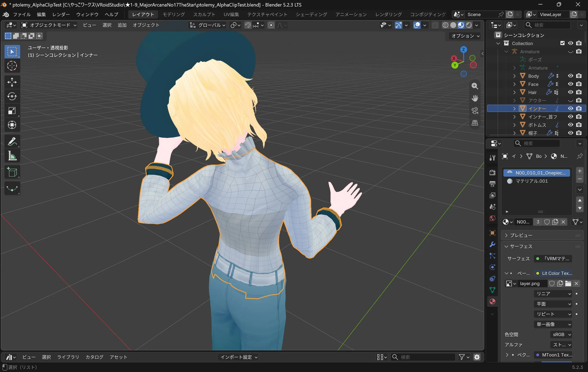588x372 pixels.
Task: Select the Cursor tool in viewport toolbar
Action: (x=12, y=66)
